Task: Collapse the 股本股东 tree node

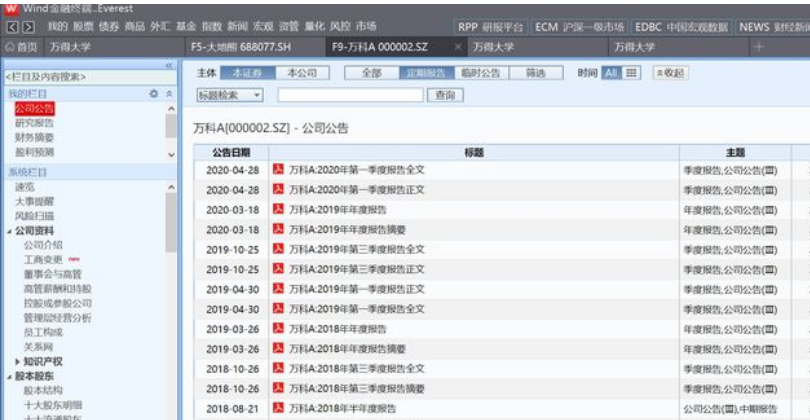Action: pyautogui.click(x=9, y=376)
